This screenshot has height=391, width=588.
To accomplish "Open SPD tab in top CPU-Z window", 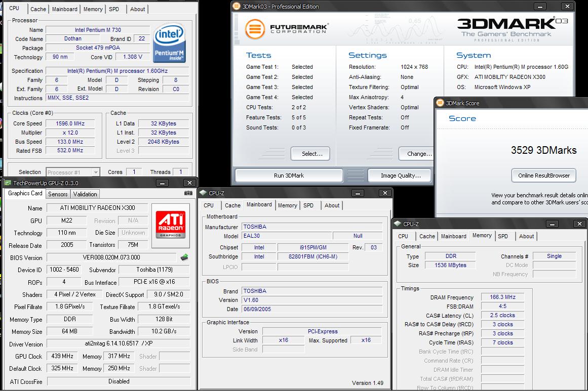I will [114, 9].
